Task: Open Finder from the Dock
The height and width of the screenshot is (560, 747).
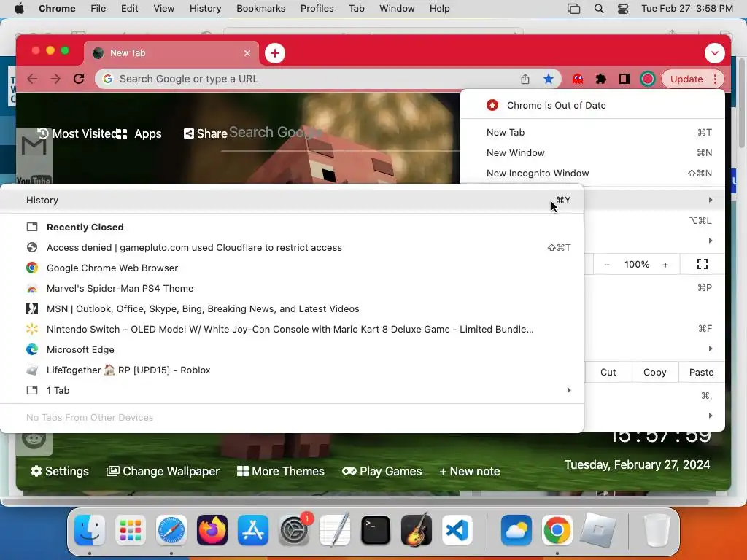Action: (90, 530)
